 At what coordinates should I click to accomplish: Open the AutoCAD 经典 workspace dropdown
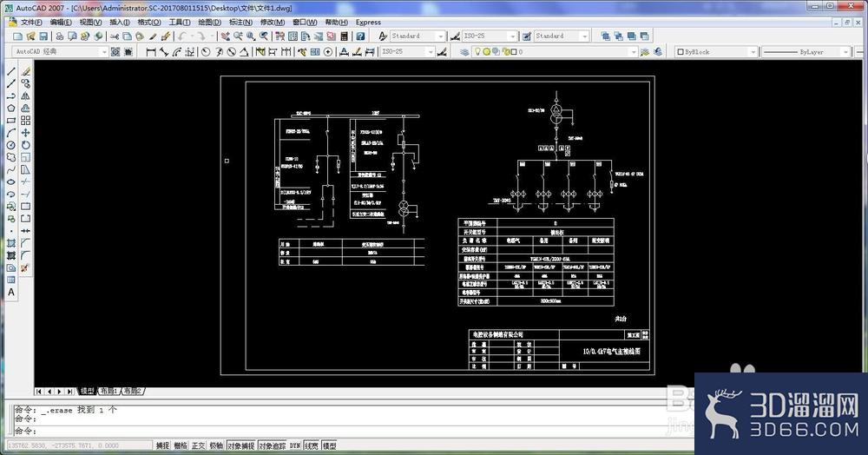tap(60, 51)
